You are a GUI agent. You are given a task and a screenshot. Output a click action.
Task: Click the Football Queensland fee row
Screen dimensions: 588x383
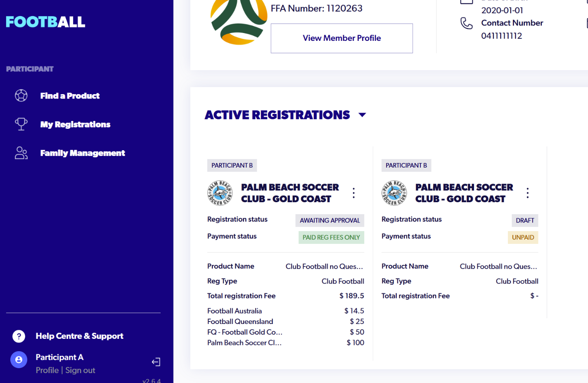(286, 322)
